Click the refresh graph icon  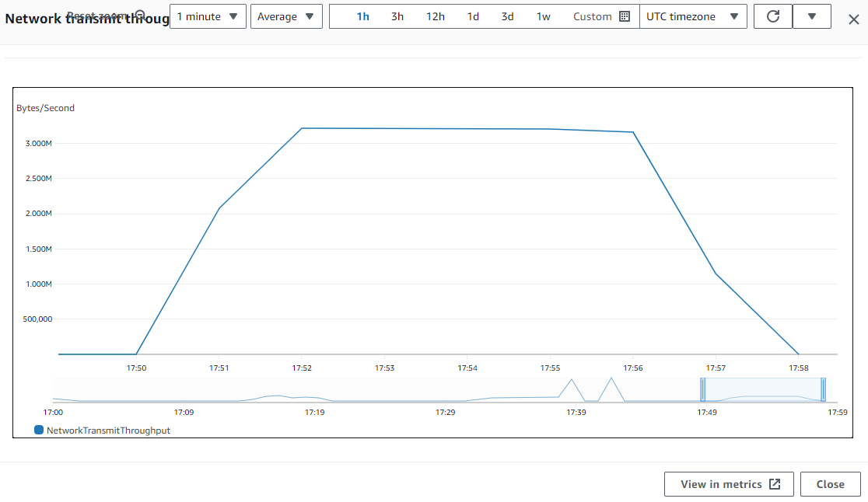coord(772,16)
